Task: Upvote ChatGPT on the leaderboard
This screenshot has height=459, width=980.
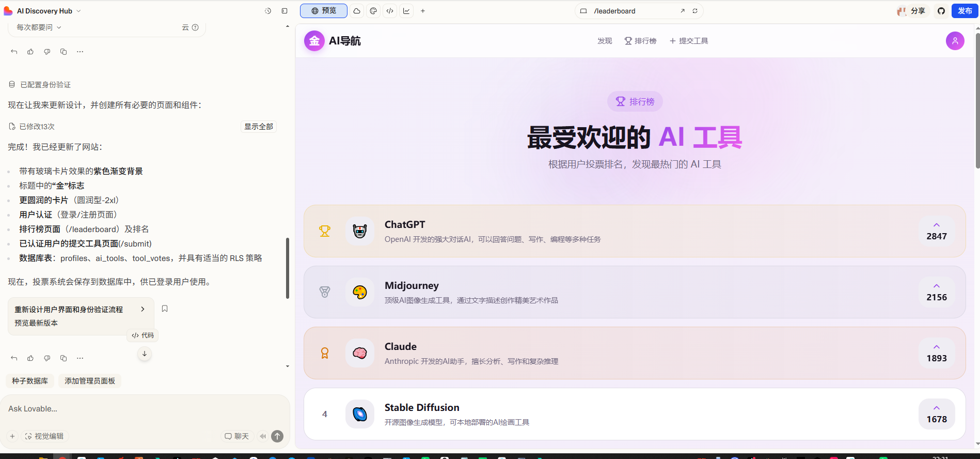Action: pyautogui.click(x=936, y=231)
